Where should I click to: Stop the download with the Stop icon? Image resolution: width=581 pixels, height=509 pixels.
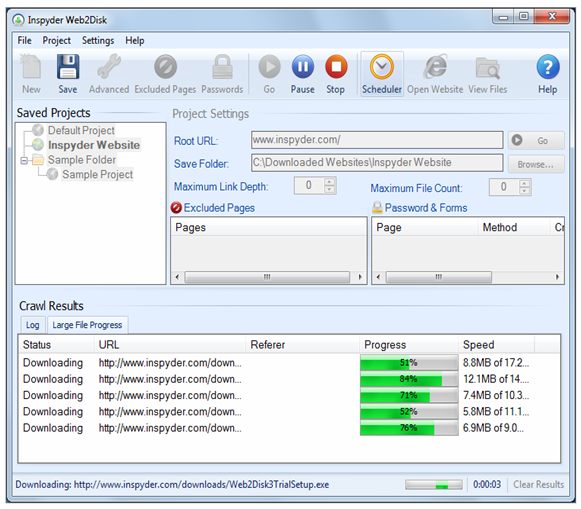click(336, 67)
